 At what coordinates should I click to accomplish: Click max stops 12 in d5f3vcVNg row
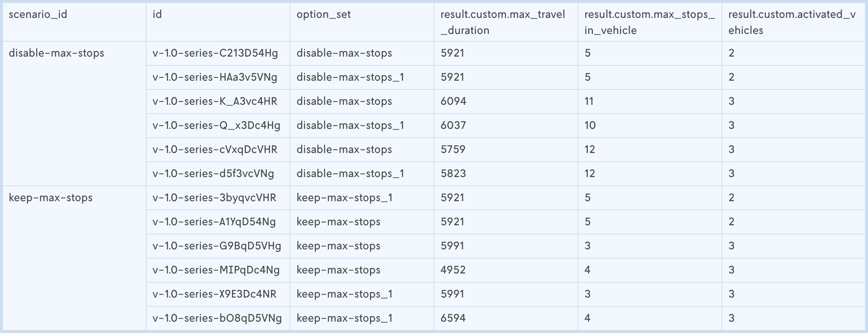pos(590,174)
